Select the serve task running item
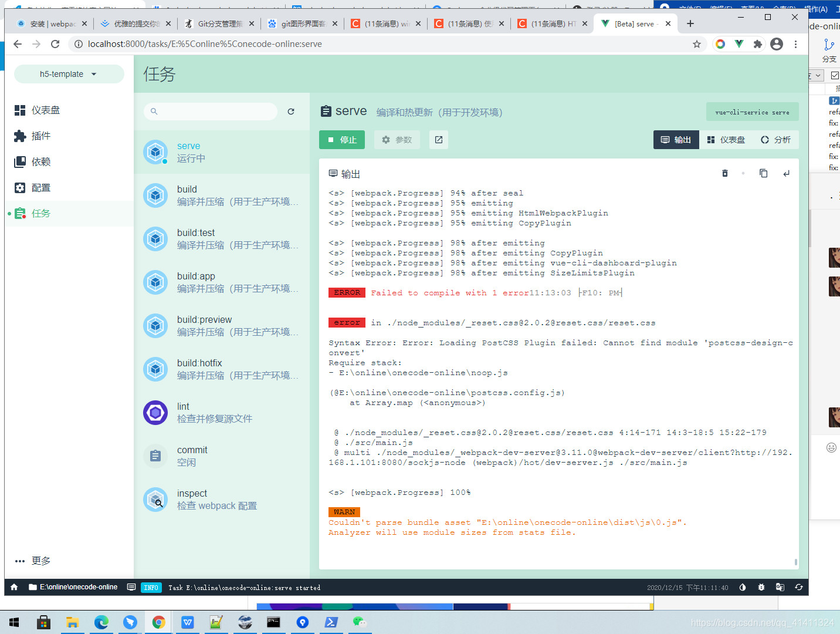 (222, 152)
